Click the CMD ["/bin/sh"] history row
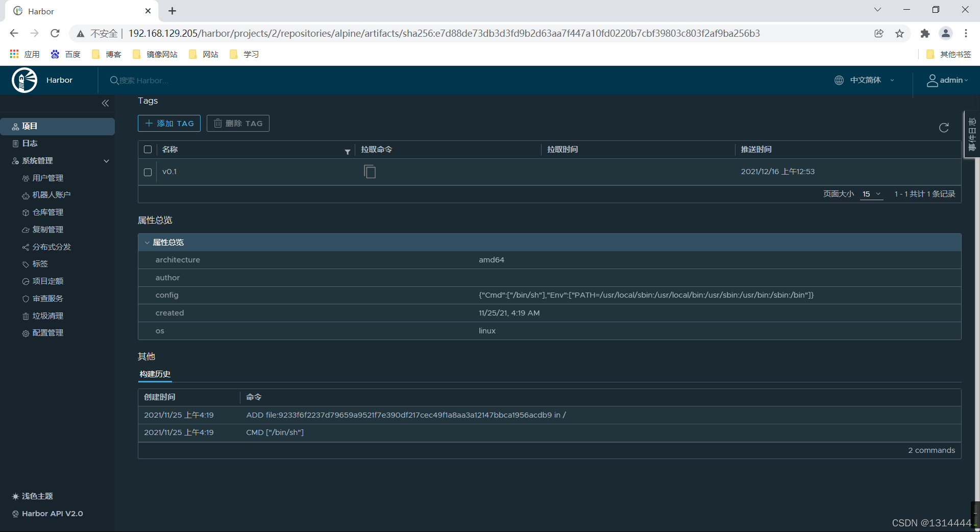 coord(549,432)
